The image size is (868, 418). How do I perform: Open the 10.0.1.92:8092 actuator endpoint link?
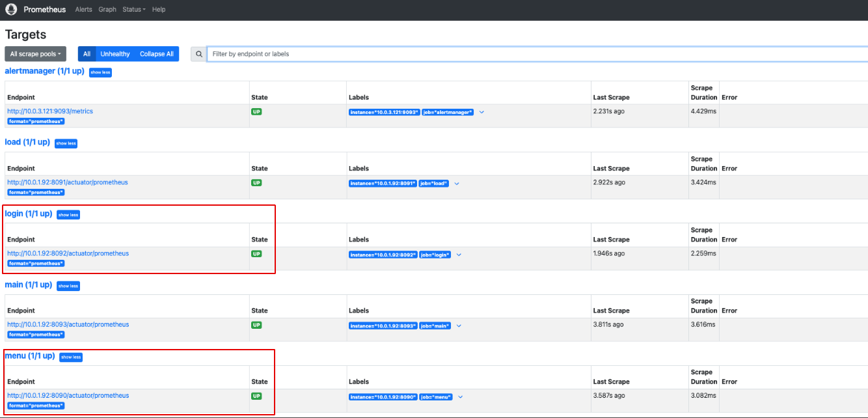tap(68, 253)
